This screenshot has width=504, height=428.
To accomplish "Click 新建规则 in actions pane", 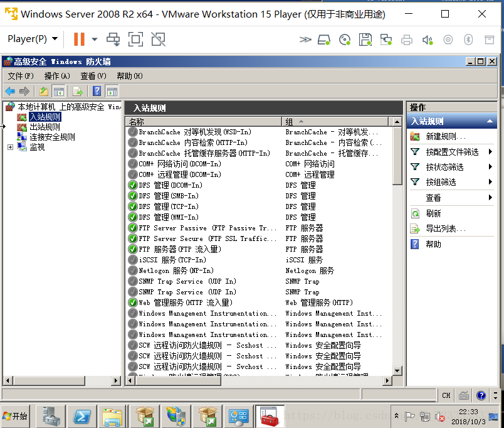I will [x=446, y=136].
